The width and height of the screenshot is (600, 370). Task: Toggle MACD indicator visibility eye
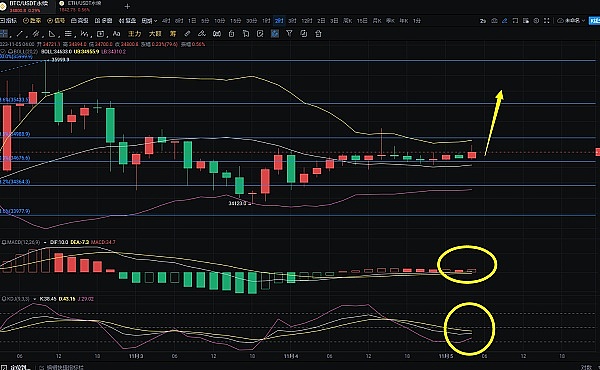[3, 242]
